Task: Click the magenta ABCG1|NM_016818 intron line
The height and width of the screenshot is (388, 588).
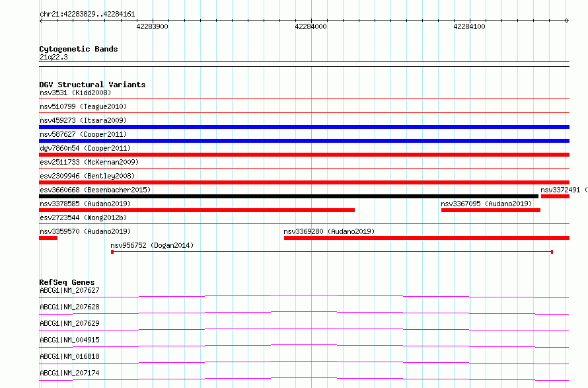Action: [304, 362]
